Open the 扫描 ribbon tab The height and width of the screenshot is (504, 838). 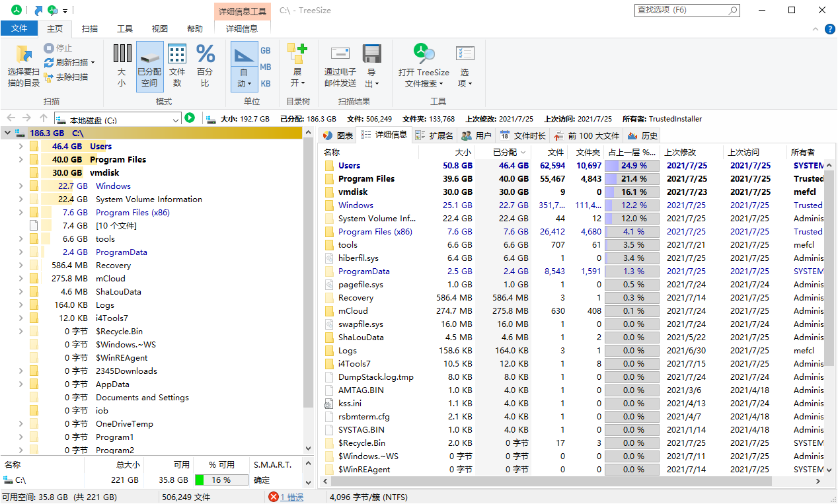90,28
